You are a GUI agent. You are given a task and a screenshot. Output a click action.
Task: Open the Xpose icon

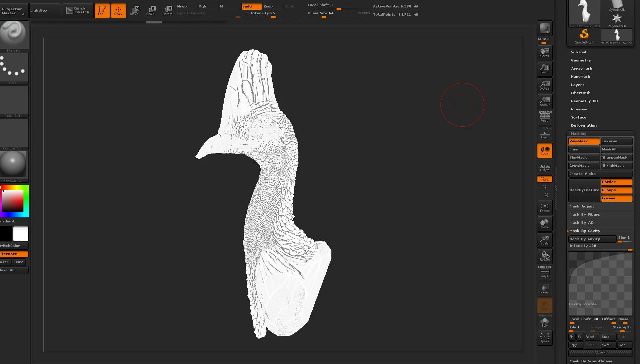point(544,338)
